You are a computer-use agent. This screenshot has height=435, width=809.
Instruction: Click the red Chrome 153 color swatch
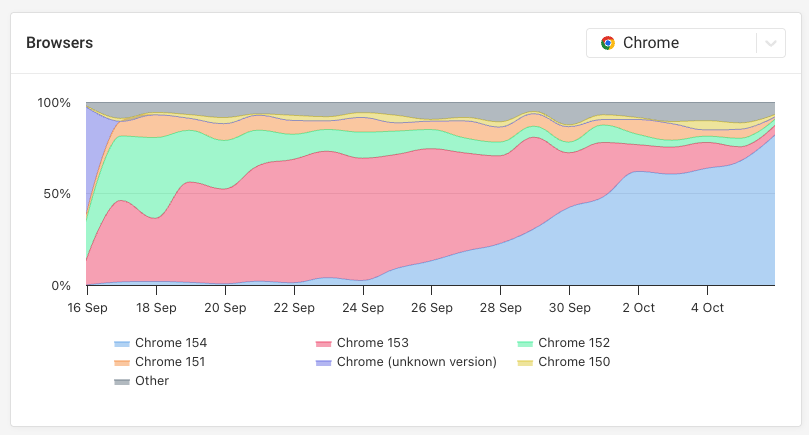pyautogui.click(x=323, y=344)
